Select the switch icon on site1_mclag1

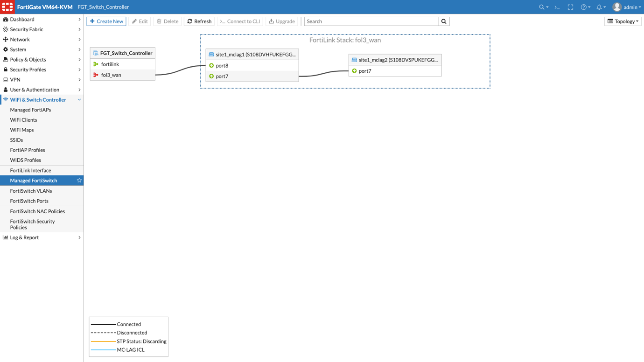[x=211, y=55]
